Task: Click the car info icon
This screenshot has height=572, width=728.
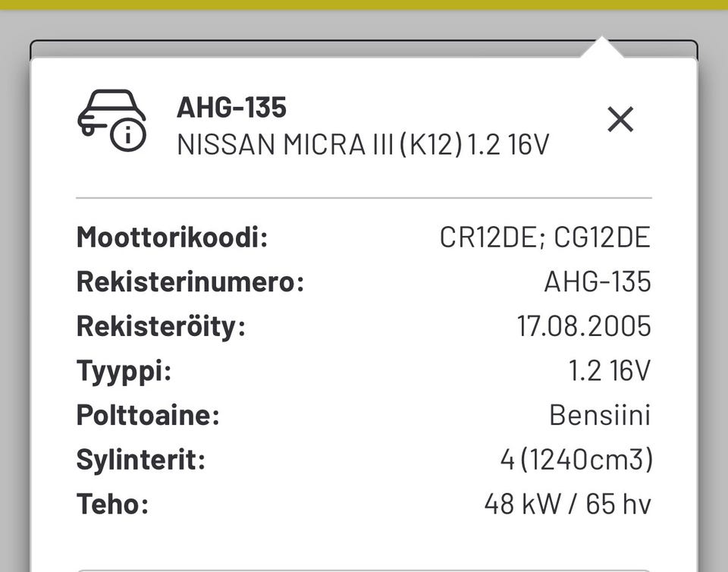Action: pyautogui.click(x=112, y=121)
